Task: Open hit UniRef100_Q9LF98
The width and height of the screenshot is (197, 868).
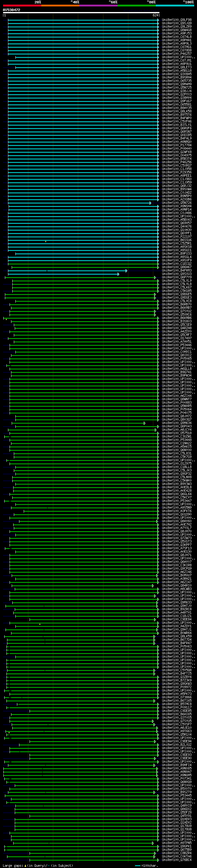Action: tap(177, 20)
